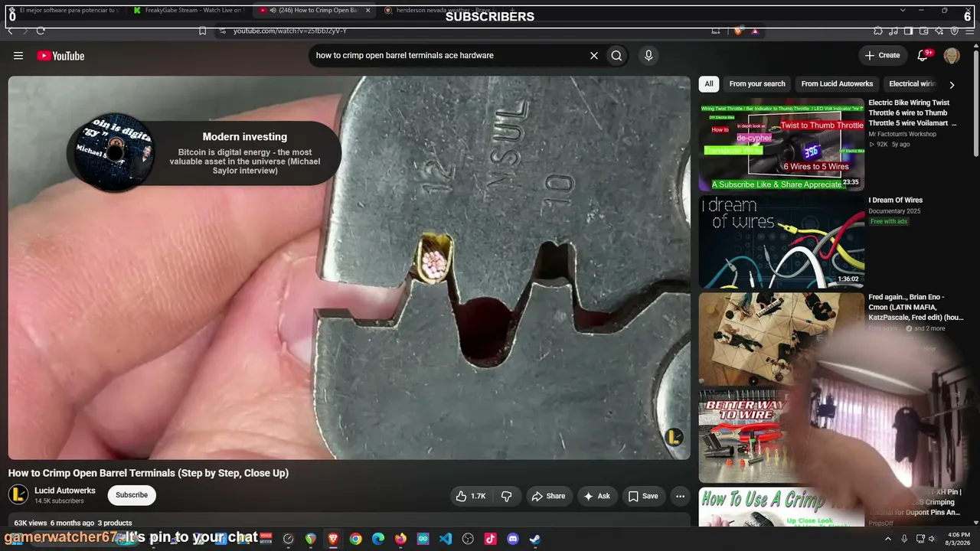Switch to the FreakyGabe Stream tab

[x=188, y=10]
